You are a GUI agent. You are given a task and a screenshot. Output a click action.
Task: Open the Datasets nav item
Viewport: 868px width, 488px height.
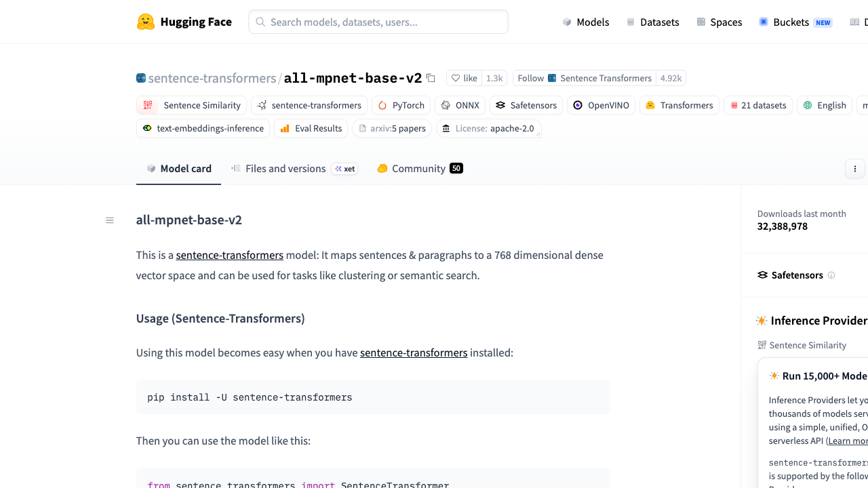pos(652,22)
